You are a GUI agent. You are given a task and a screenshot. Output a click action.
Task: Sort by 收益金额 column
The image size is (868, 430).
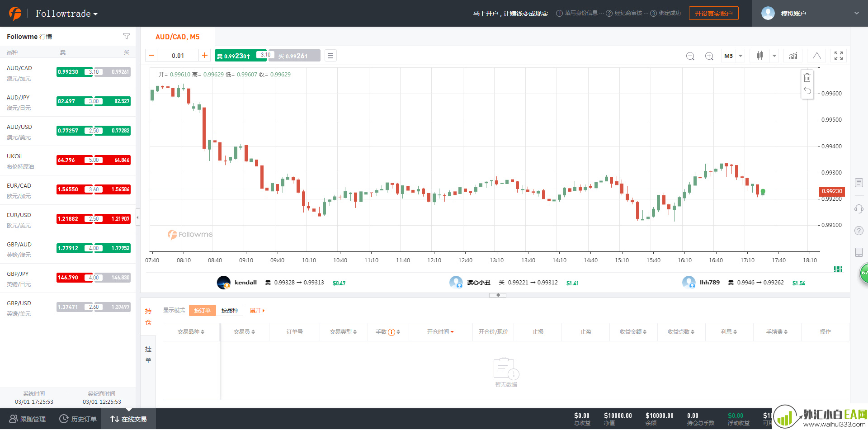633,332
